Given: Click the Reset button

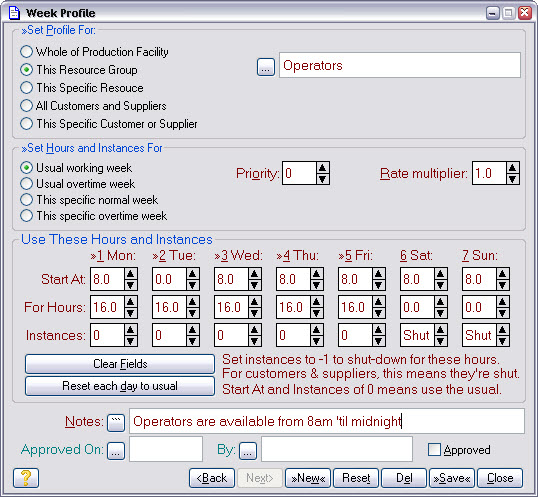Looking at the screenshot, I should tap(356, 478).
